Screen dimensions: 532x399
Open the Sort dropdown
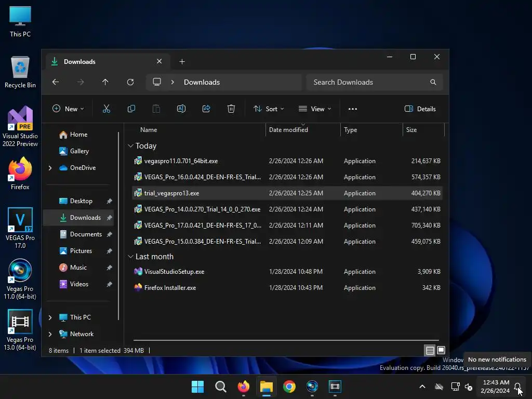269,109
